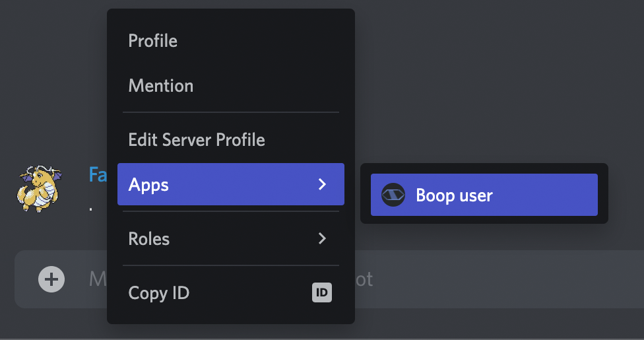Image resolution: width=644 pixels, height=340 pixels.
Task: Click the Roles label in menu
Action: coord(148,239)
